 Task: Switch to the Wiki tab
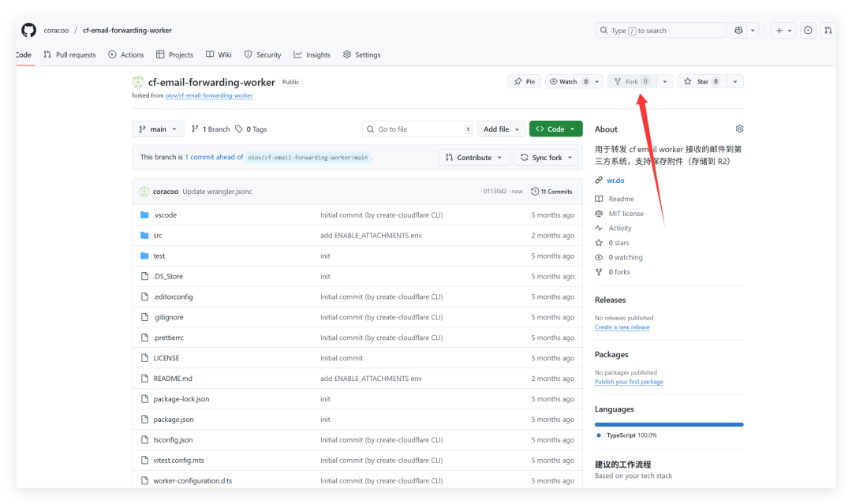tap(219, 55)
